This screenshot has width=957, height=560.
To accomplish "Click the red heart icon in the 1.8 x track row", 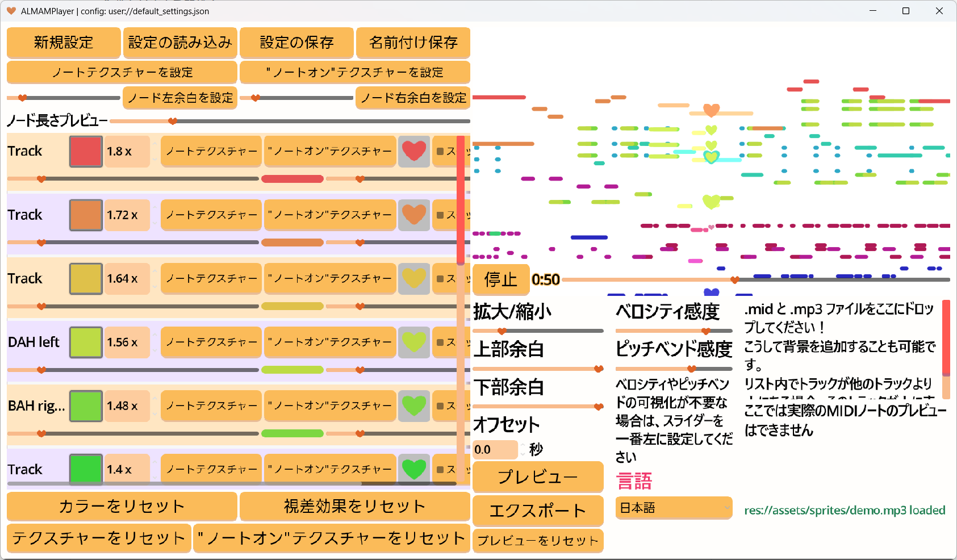I will click(x=414, y=151).
